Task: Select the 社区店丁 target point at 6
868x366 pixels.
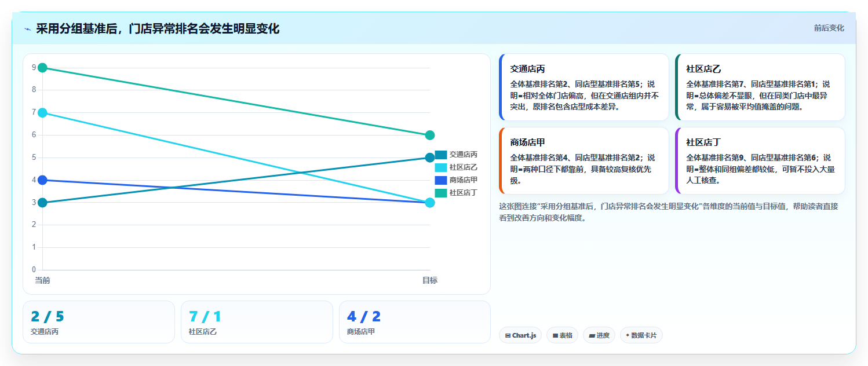Action: click(x=430, y=135)
